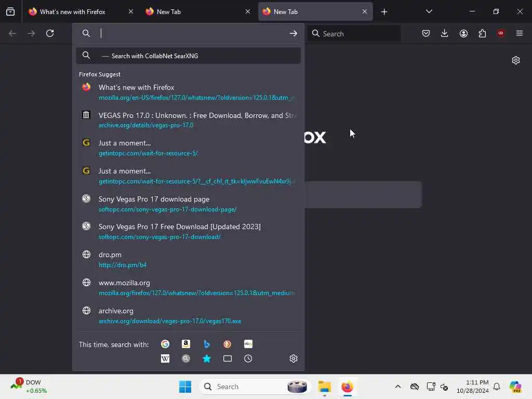Open a new tab with the plus button

click(x=384, y=12)
